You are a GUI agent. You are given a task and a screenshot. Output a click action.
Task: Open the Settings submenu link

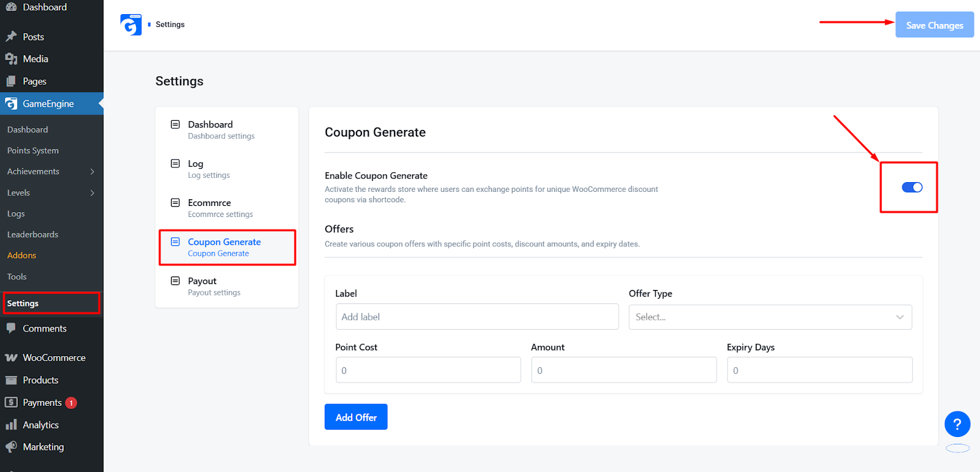click(23, 303)
